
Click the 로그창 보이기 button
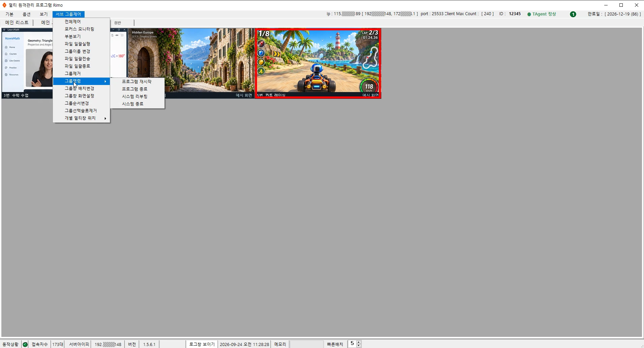(202, 344)
